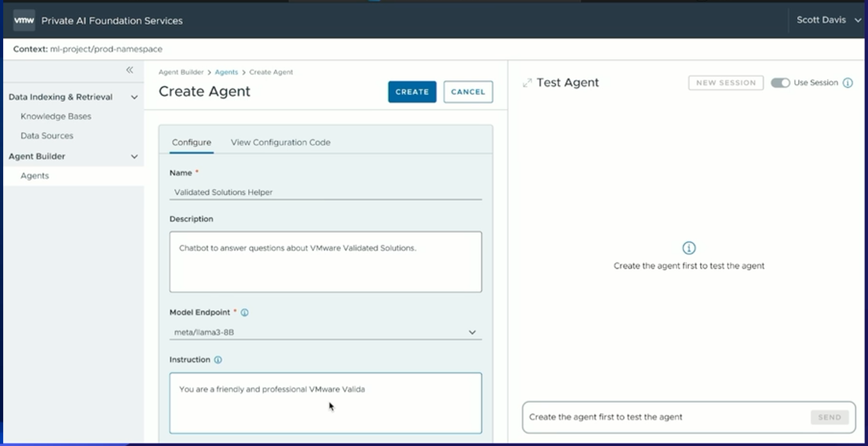Click into the Description text area

tap(325, 262)
